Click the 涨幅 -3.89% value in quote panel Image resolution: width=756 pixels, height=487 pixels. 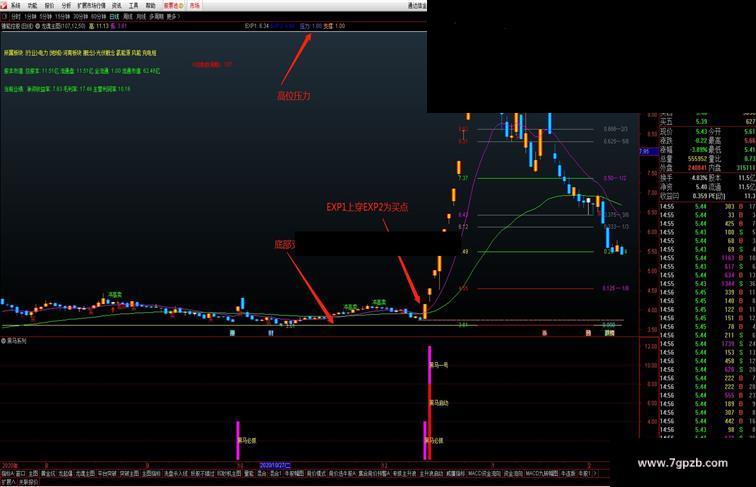(x=699, y=149)
